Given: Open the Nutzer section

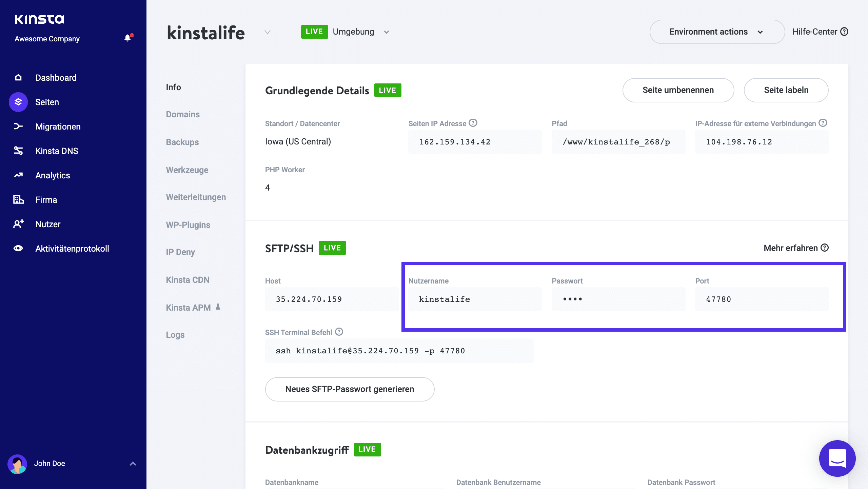Looking at the screenshot, I should pos(47,224).
